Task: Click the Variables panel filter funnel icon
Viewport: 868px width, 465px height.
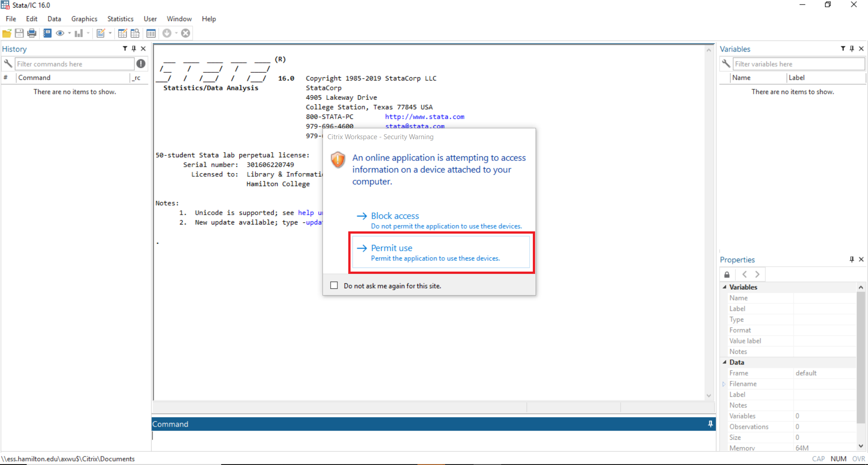Action: click(843, 48)
